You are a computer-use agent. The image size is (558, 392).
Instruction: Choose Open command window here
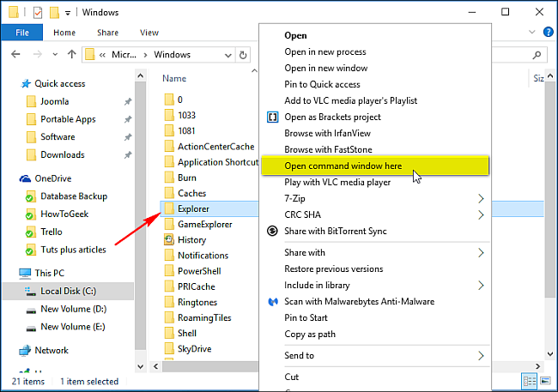pos(343,166)
